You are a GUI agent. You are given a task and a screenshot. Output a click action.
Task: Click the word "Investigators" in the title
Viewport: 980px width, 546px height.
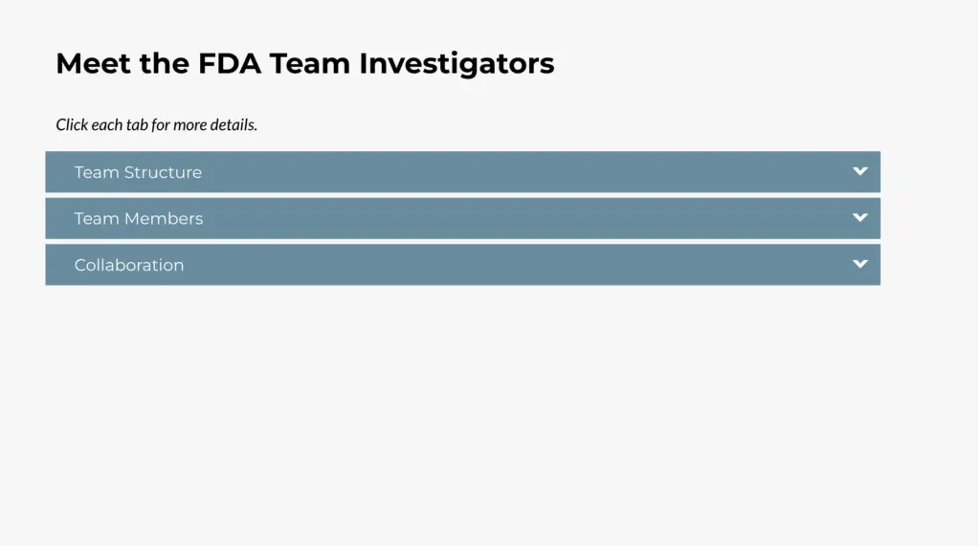coord(457,63)
